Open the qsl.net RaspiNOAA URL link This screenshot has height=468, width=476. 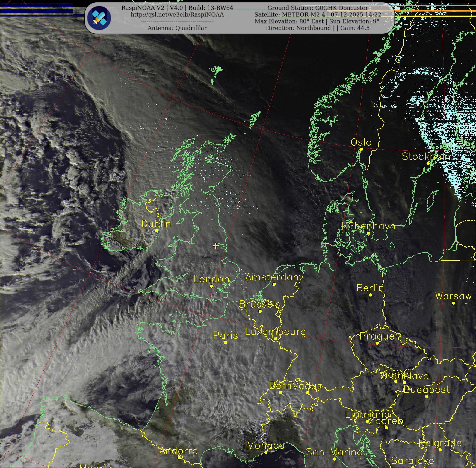click(177, 15)
